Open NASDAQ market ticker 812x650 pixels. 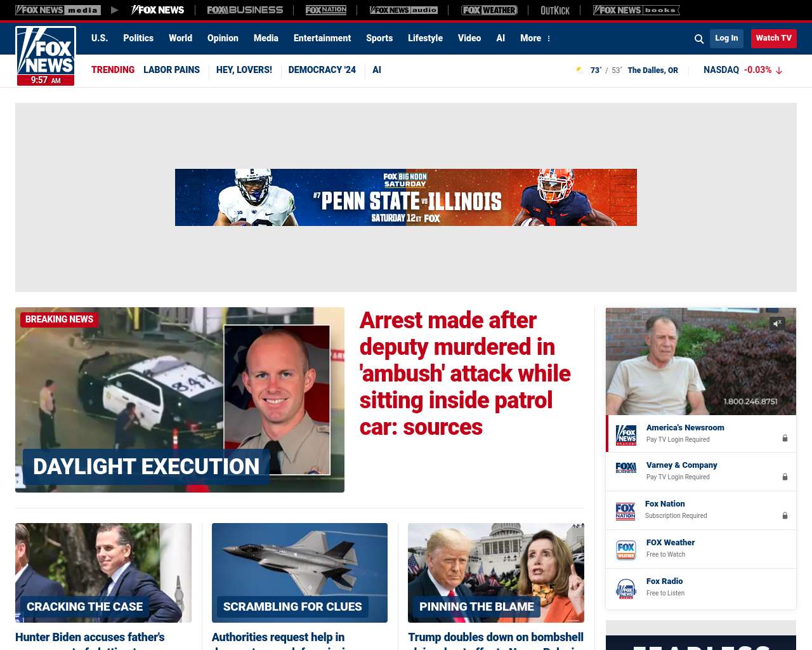pos(743,70)
